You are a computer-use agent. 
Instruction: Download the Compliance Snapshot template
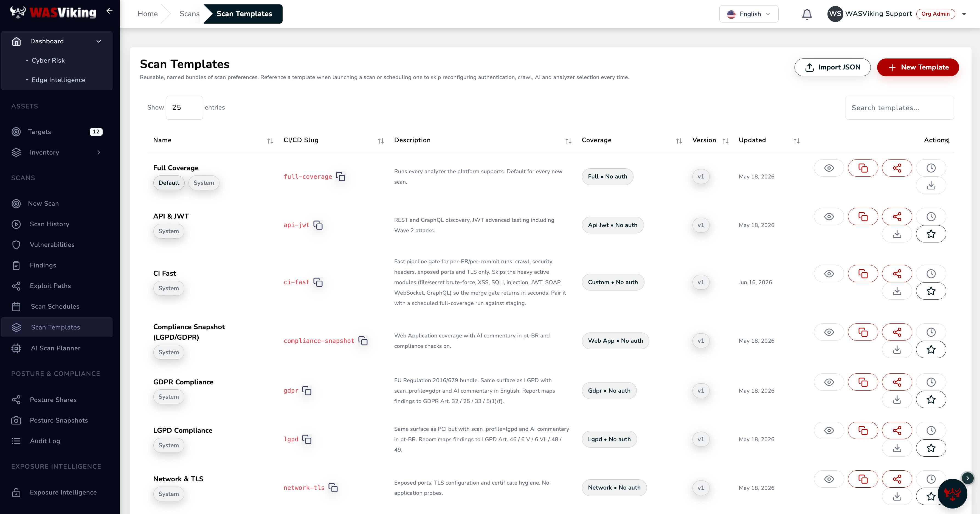click(897, 350)
